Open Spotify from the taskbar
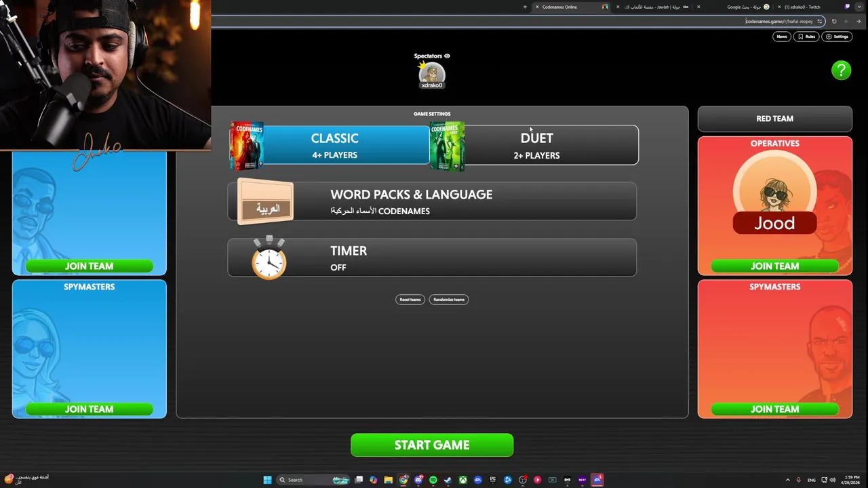Image resolution: width=868 pixels, height=488 pixels. [433, 480]
